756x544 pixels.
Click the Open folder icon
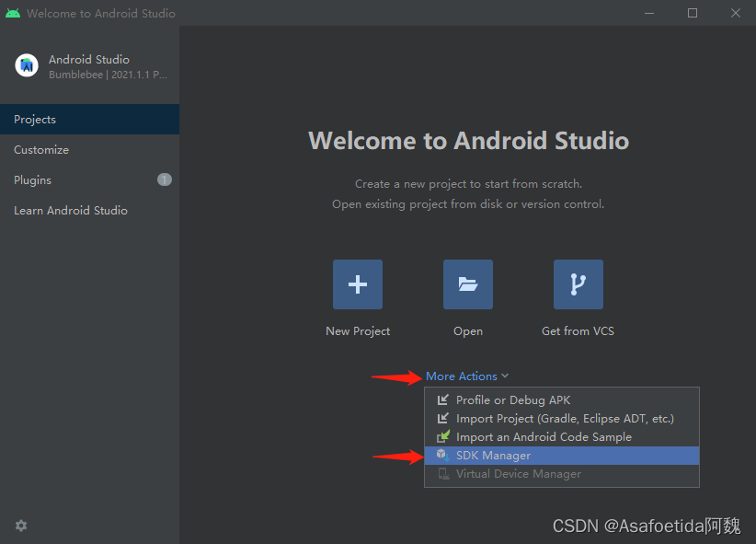[468, 284]
